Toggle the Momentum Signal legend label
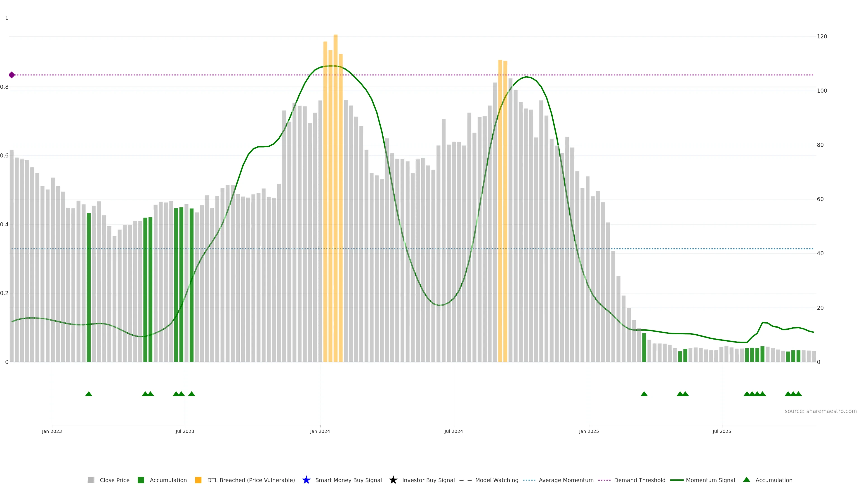 710,480
